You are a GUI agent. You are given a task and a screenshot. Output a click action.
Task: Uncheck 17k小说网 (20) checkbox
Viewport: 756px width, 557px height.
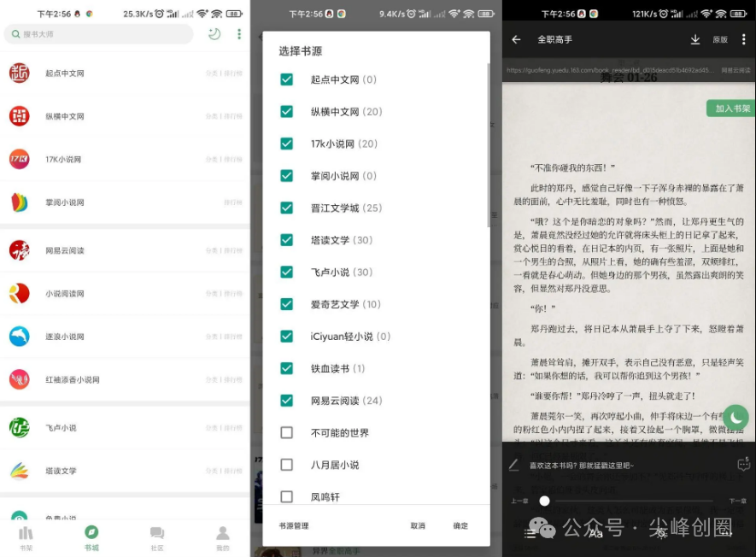tap(286, 144)
